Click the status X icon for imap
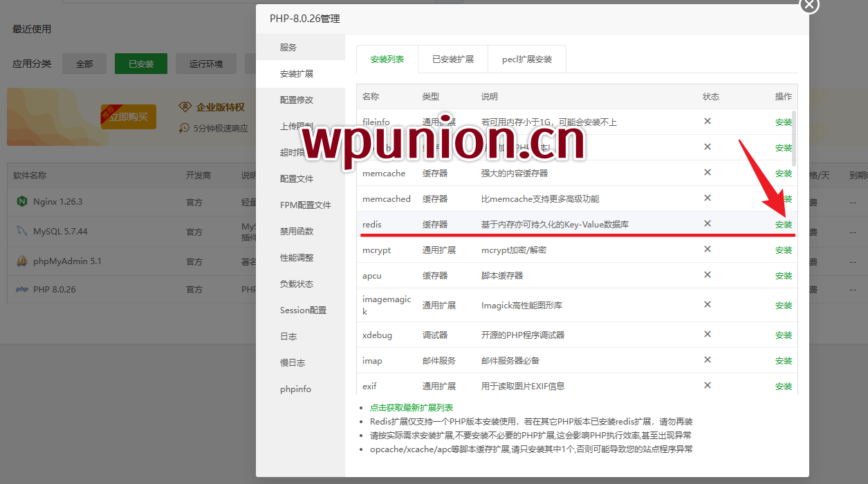Screen dimensions: 868x484 tap(708, 360)
